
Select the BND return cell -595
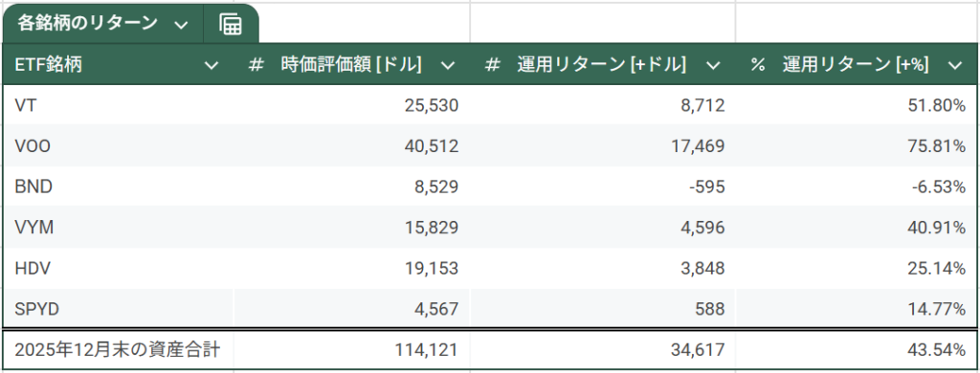click(x=603, y=186)
